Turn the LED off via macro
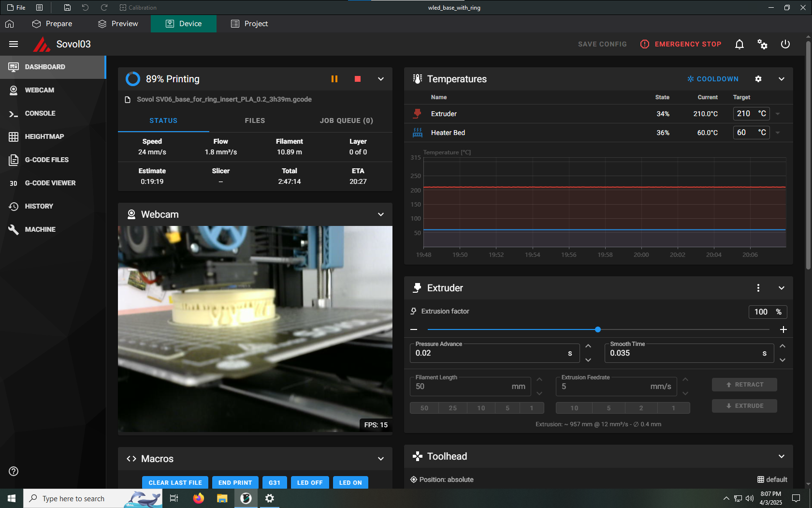This screenshot has height=508, width=812. 309,482
